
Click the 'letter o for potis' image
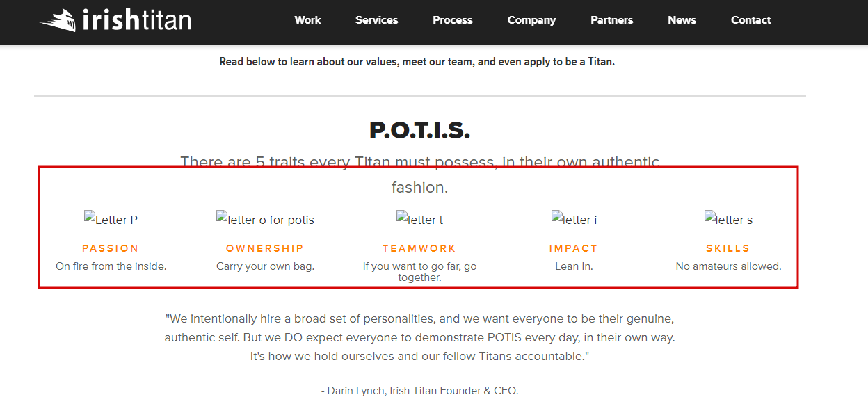tap(265, 219)
